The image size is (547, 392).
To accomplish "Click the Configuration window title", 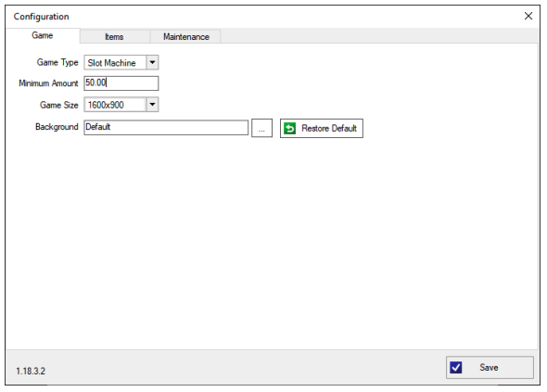I will 41,17.
